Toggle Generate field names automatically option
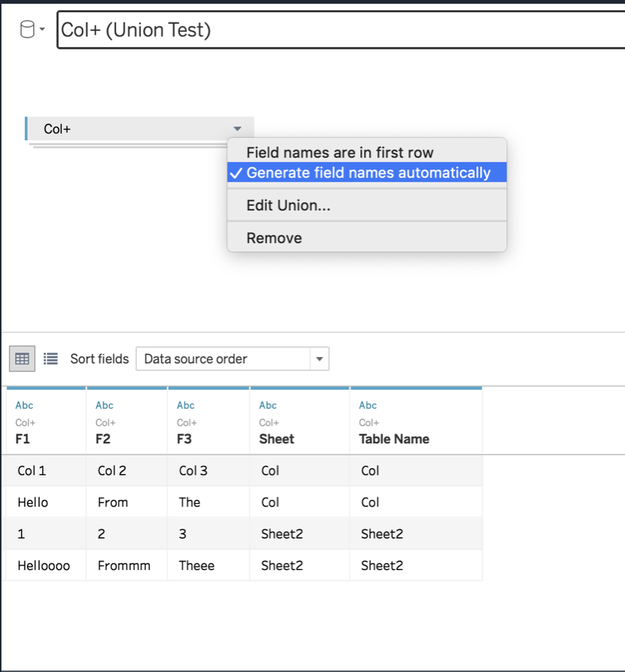625x672 pixels. click(367, 172)
